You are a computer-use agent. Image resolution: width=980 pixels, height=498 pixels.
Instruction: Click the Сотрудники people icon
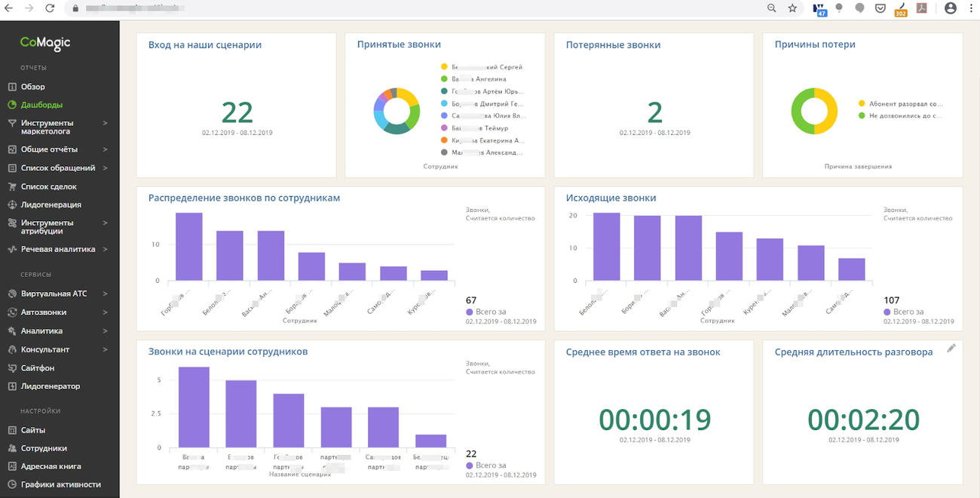coord(12,448)
